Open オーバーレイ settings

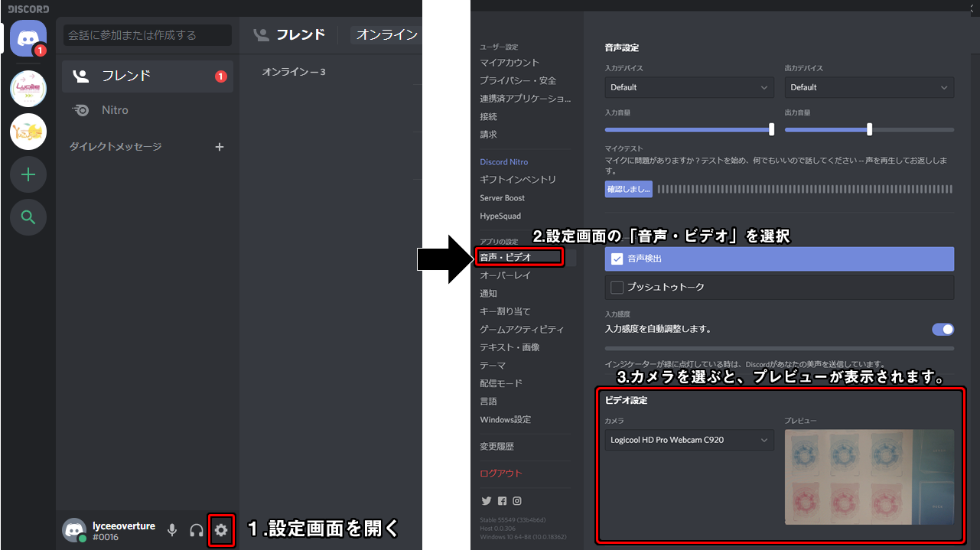click(x=505, y=275)
